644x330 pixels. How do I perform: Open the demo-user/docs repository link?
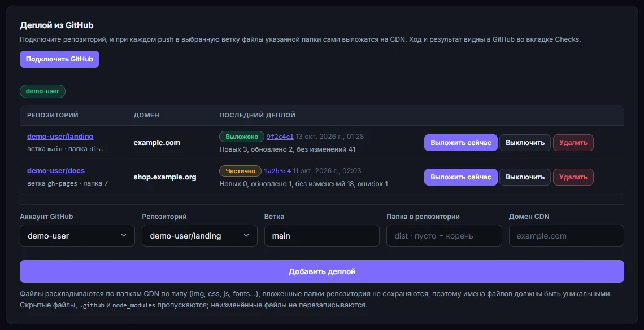point(56,170)
